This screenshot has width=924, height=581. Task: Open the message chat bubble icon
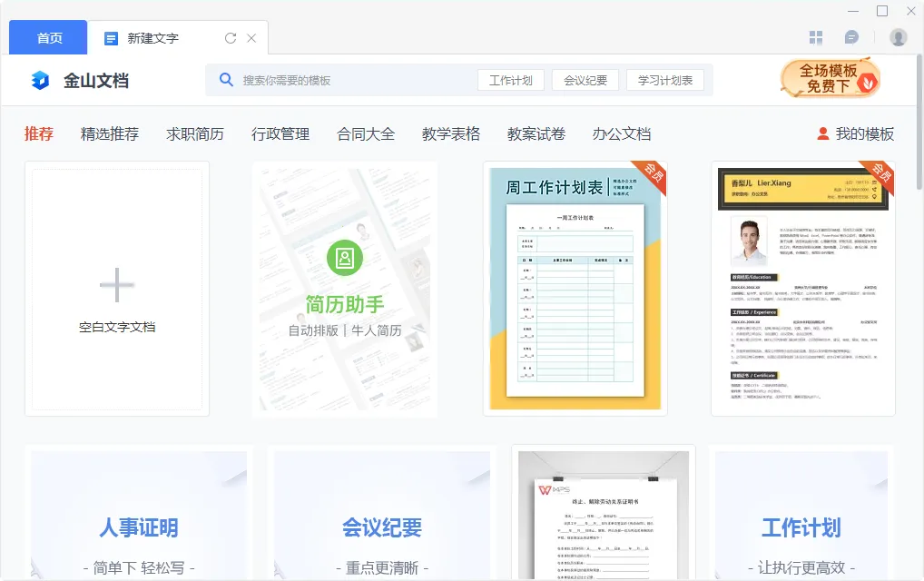851,37
